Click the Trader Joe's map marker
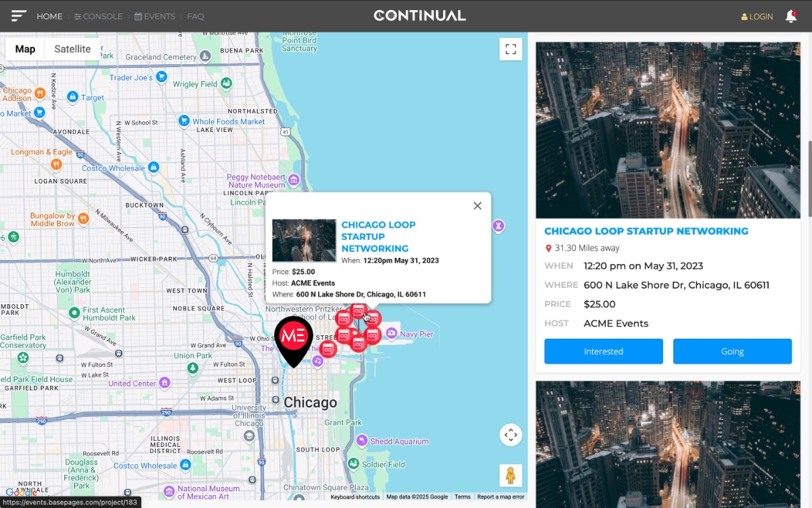Viewport: 812px width, 508px height. point(161,77)
